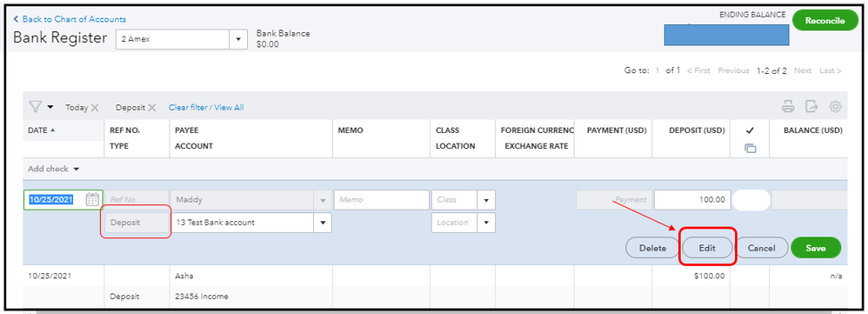The image size is (868, 314).
Task: Click the $100.00 deposit amount for Asha
Action: (709, 276)
